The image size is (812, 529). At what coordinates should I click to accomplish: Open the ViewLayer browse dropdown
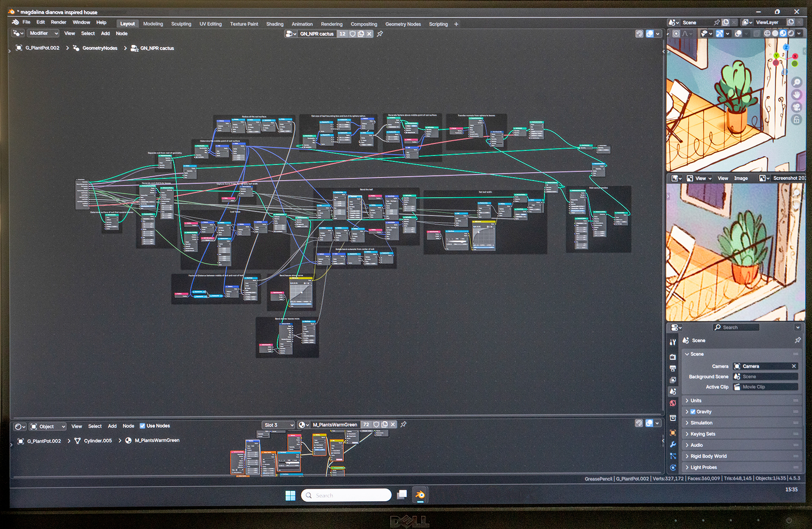point(747,22)
